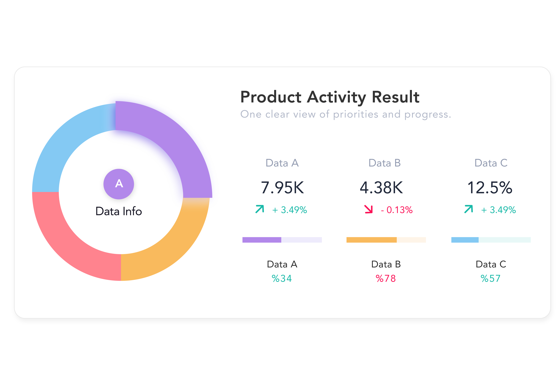Click the - 0.13% change text
The width and height of the screenshot is (559, 392).
point(397,210)
